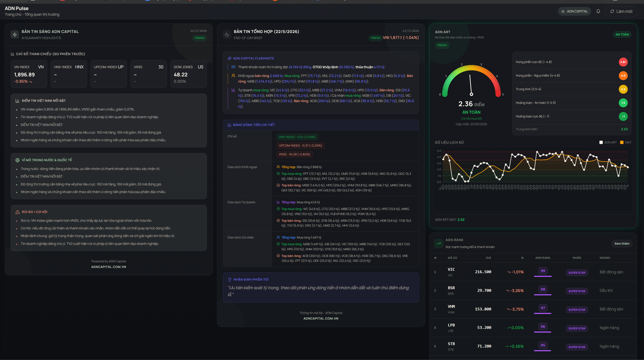Click the chart icon beside Tự doanh mua ròng flashnote
The width and height of the screenshot is (644, 360).
(234, 90)
